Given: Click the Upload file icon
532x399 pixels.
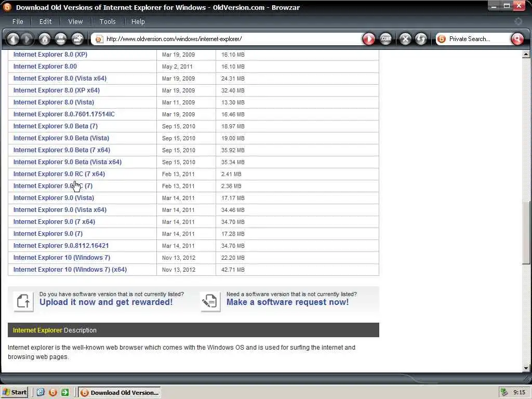Looking at the screenshot, I should coord(23,301).
